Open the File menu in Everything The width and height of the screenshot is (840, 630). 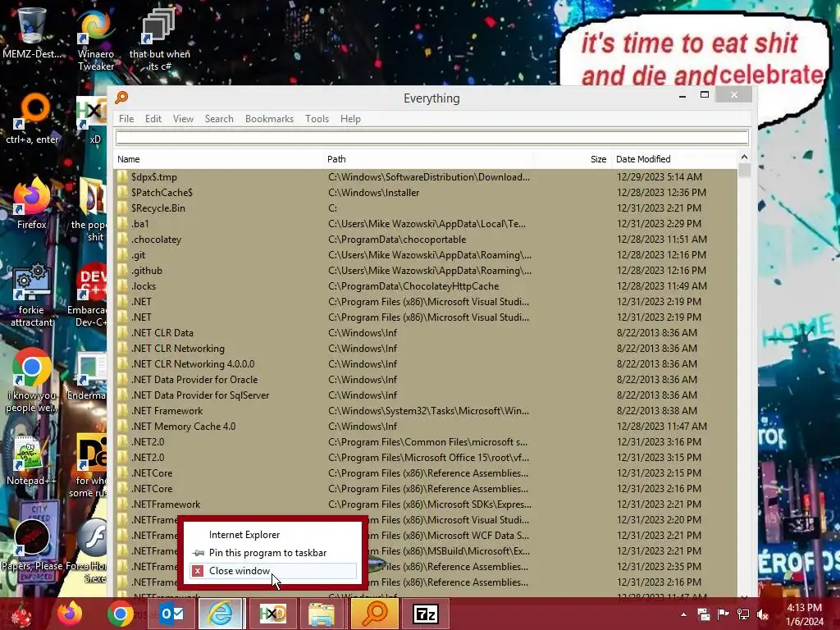[126, 119]
